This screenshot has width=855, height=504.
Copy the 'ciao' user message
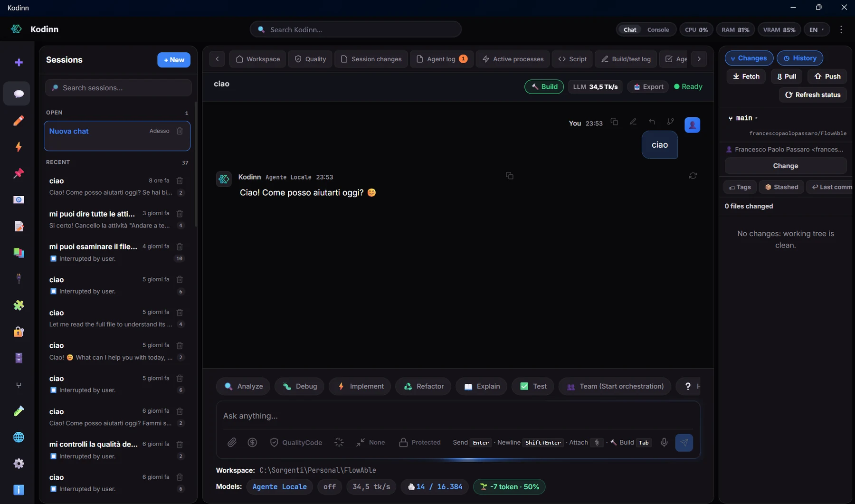pos(614,122)
